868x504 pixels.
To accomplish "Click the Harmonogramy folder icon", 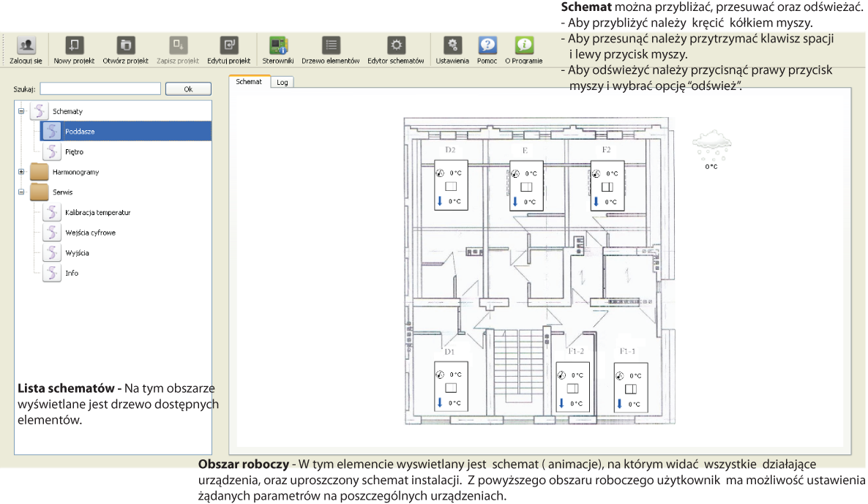I will pyautogui.click(x=40, y=171).
